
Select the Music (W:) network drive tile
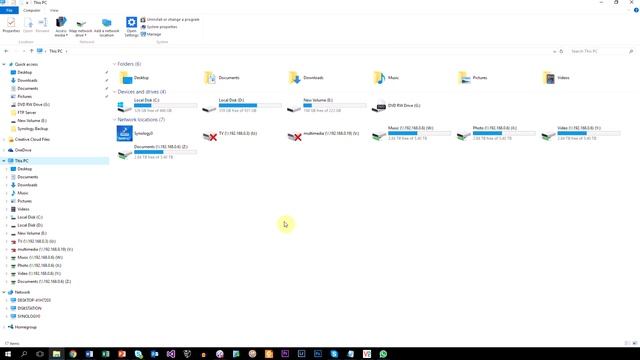[x=411, y=133]
